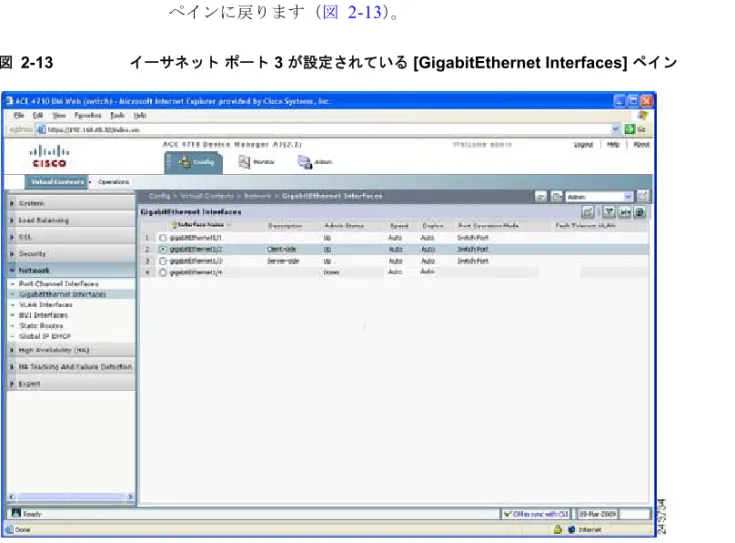Click the Network link in the breadcrumb
735x543 pixels.
[x=258, y=196]
